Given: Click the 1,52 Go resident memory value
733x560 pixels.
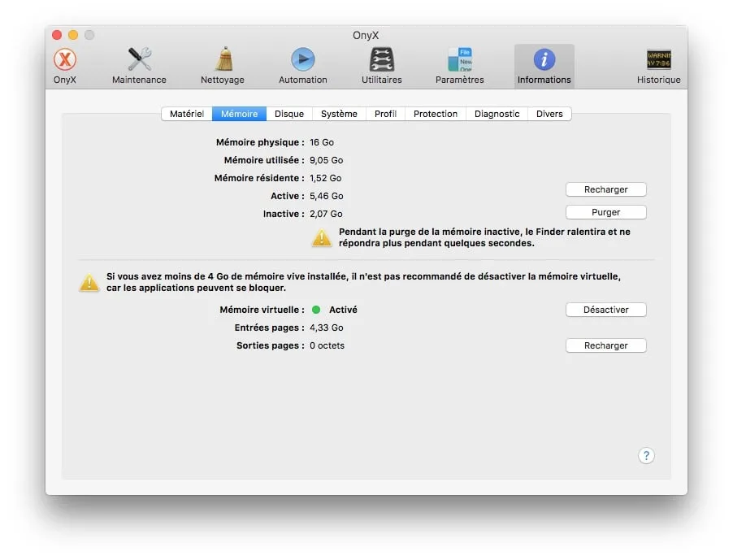Looking at the screenshot, I should (325, 178).
